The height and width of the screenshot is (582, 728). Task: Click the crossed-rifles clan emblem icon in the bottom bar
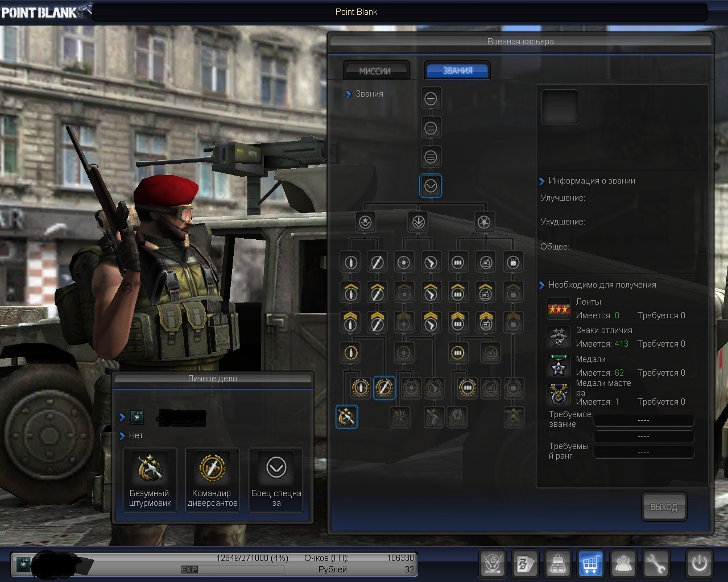(x=493, y=563)
